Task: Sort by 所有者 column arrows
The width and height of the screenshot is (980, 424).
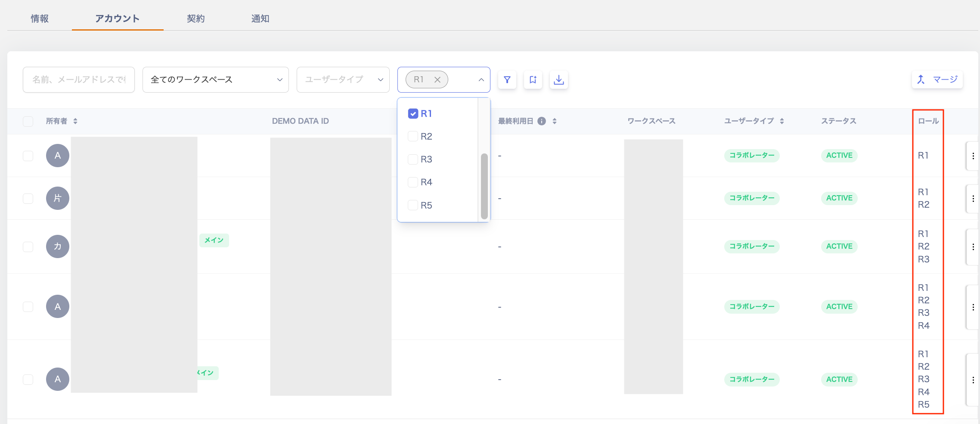Action: tap(75, 121)
